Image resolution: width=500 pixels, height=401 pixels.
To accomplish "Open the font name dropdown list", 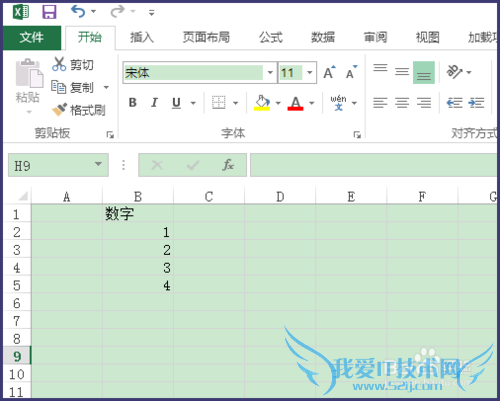I will pos(270,72).
